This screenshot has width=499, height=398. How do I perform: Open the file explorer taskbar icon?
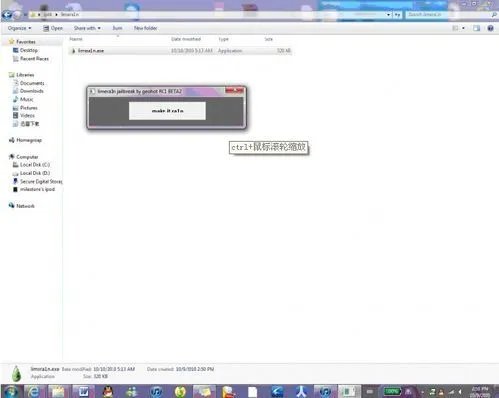pyautogui.click(x=58, y=391)
